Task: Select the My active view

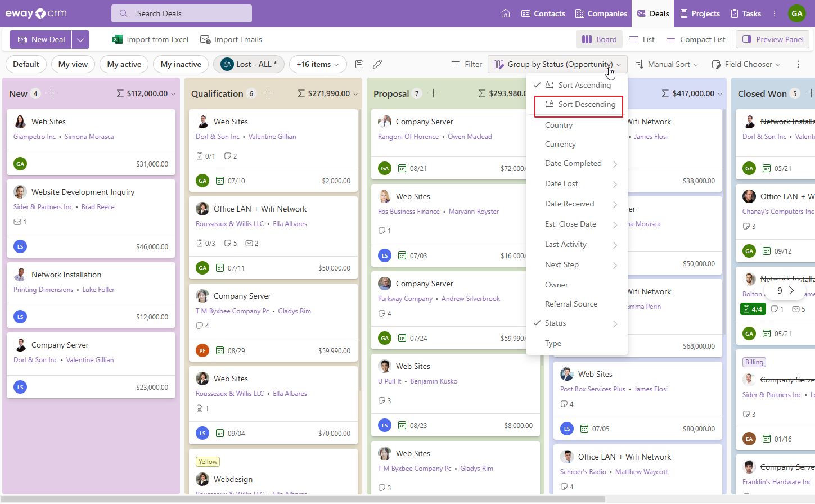Action: (124, 64)
